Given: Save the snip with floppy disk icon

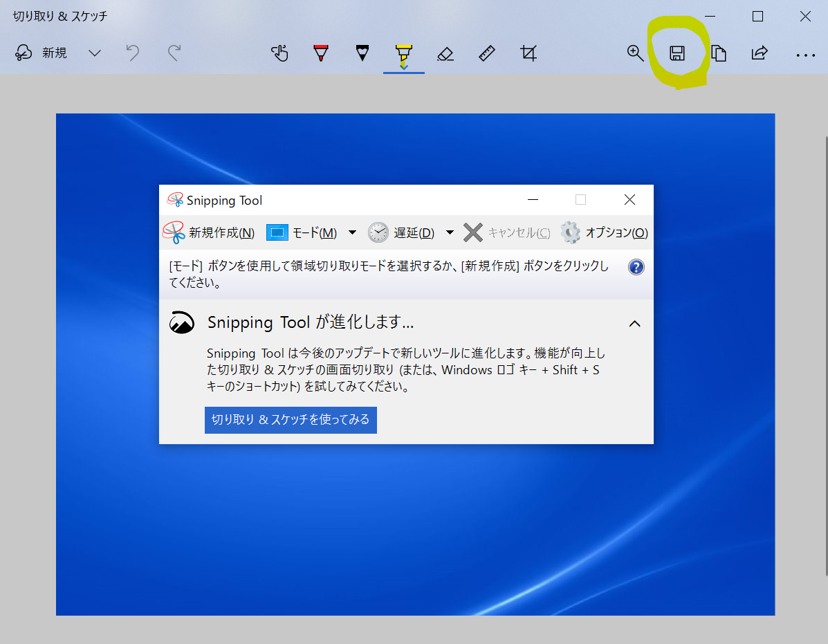Looking at the screenshot, I should pyautogui.click(x=677, y=53).
